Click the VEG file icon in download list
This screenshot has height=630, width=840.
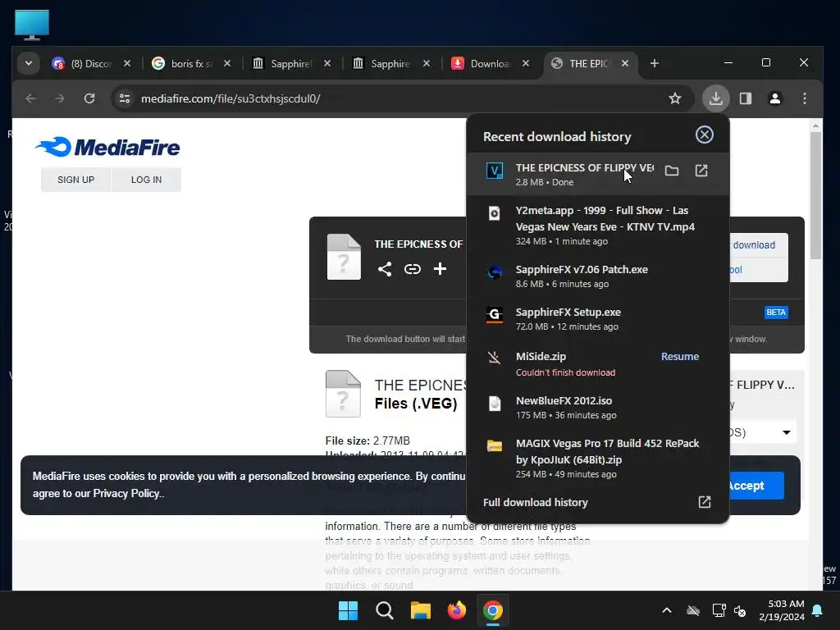pos(495,171)
